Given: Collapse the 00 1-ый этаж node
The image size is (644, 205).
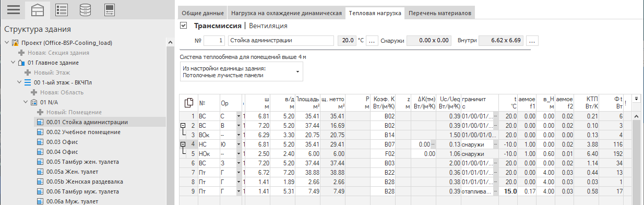Looking at the screenshot, I should (x=19, y=82).
